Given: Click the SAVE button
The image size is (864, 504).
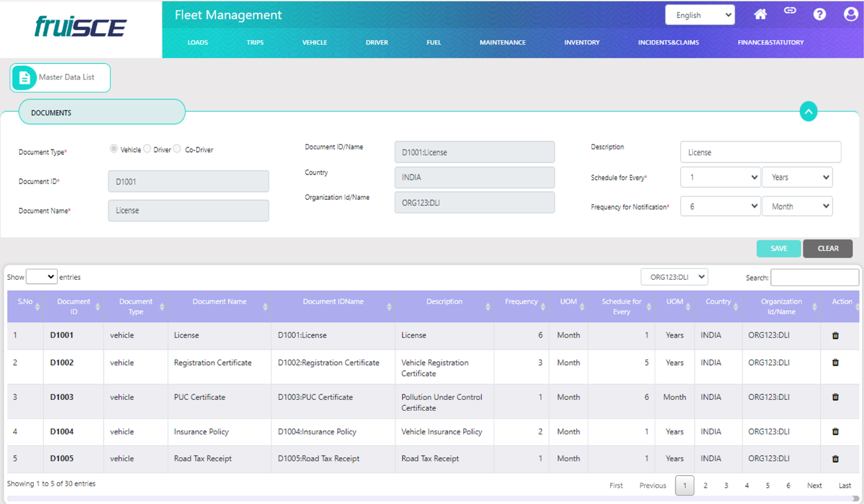Looking at the screenshot, I should point(778,249).
